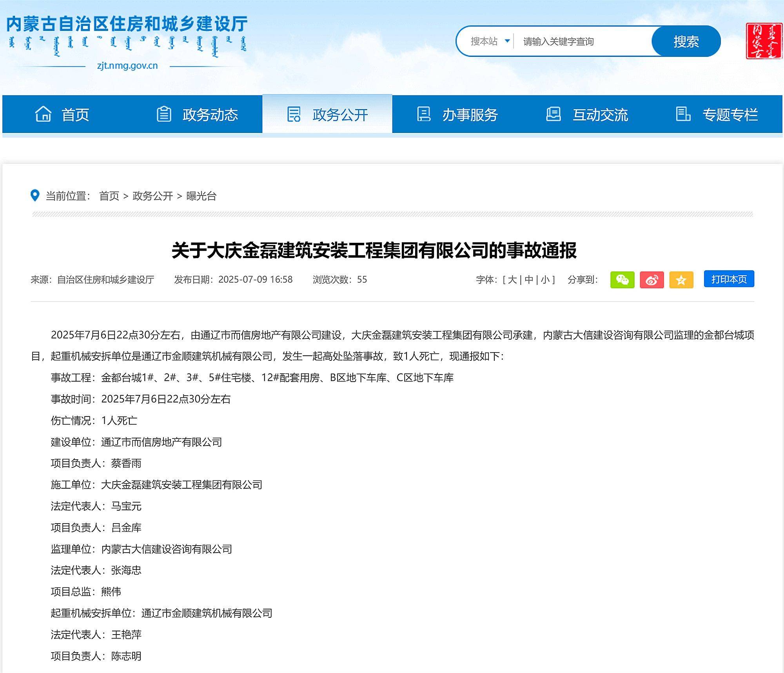The height and width of the screenshot is (673, 784).
Task: Click the 搜索 search button
Action: pos(686,41)
